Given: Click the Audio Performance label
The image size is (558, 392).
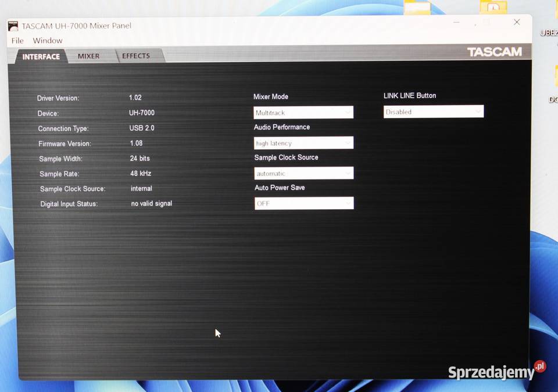Looking at the screenshot, I should (282, 127).
